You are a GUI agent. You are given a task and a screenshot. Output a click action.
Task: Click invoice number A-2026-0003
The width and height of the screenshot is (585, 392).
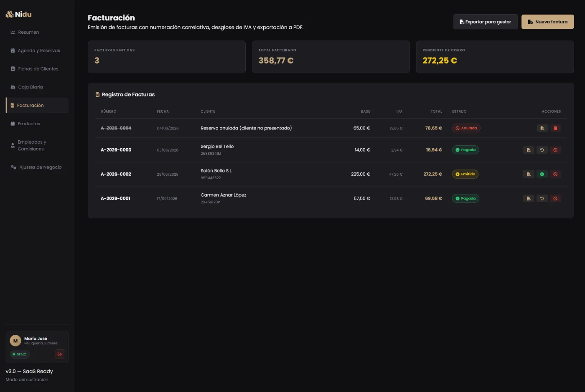(x=116, y=150)
